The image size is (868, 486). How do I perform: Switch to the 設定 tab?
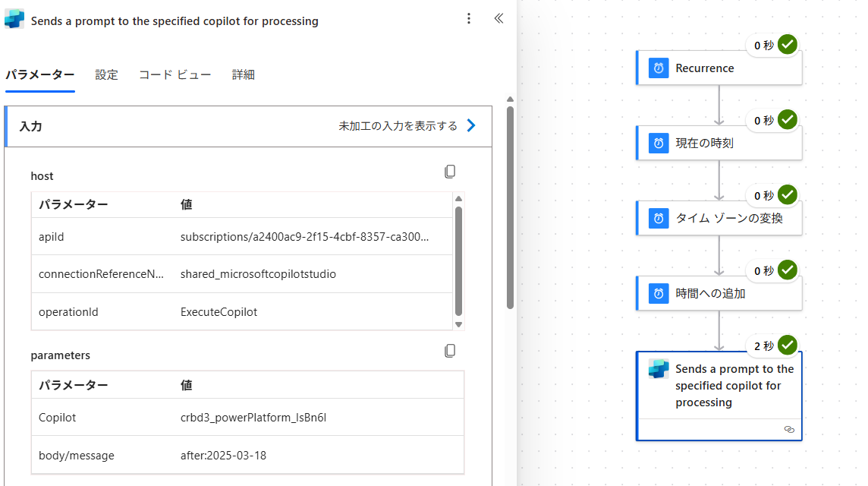pos(106,75)
